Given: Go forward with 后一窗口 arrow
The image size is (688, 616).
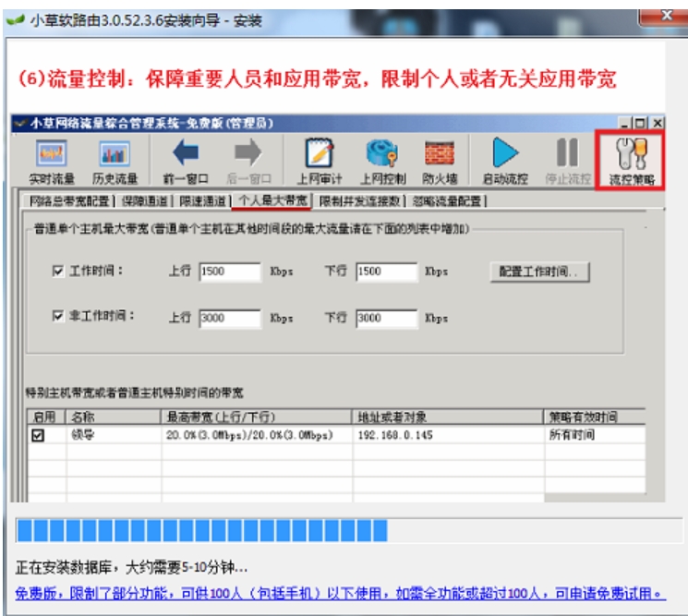Looking at the screenshot, I should pos(248,161).
